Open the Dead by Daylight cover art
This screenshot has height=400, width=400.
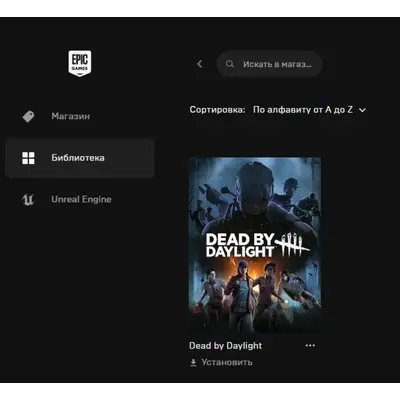coord(255,245)
